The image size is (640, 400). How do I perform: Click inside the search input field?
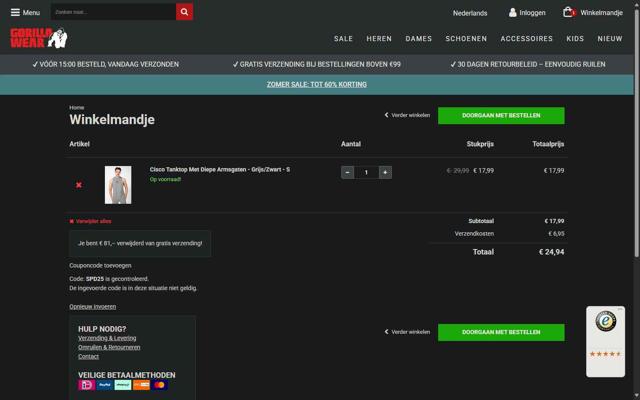click(113, 12)
